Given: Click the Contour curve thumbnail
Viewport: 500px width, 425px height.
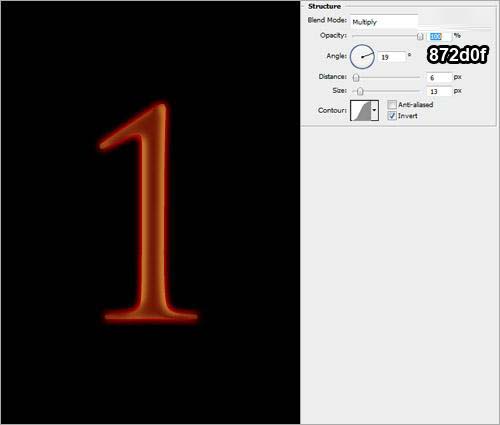Looking at the screenshot, I should coord(361,110).
